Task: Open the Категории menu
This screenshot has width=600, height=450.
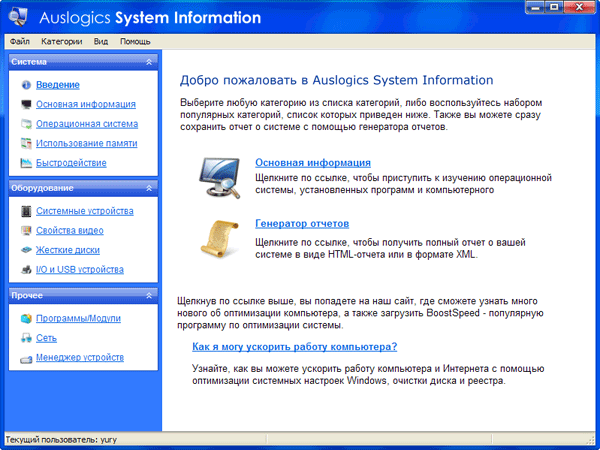Action: click(x=62, y=41)
